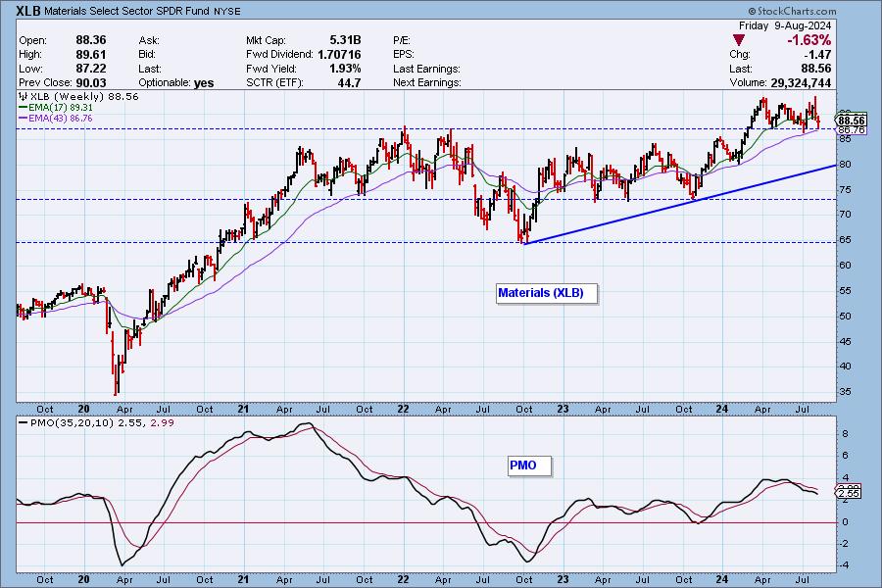The image size is (882, 588).
Task: Click the PMO(35,20,10) legend text
Action: tap(72, 422)
